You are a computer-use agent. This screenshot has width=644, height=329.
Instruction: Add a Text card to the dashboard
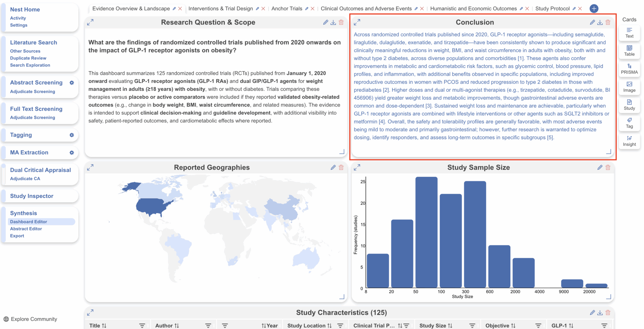pos(629,33)
